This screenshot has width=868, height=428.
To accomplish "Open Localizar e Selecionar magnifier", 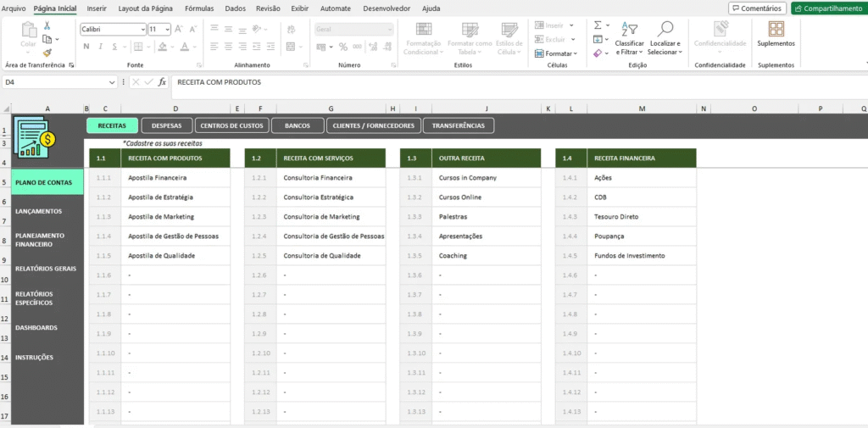I will [665, 30].
